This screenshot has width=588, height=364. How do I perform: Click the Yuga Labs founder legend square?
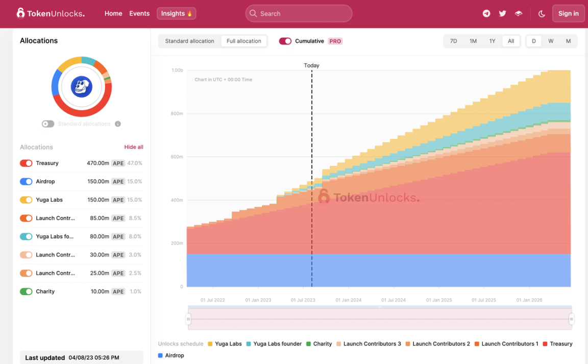249,344
